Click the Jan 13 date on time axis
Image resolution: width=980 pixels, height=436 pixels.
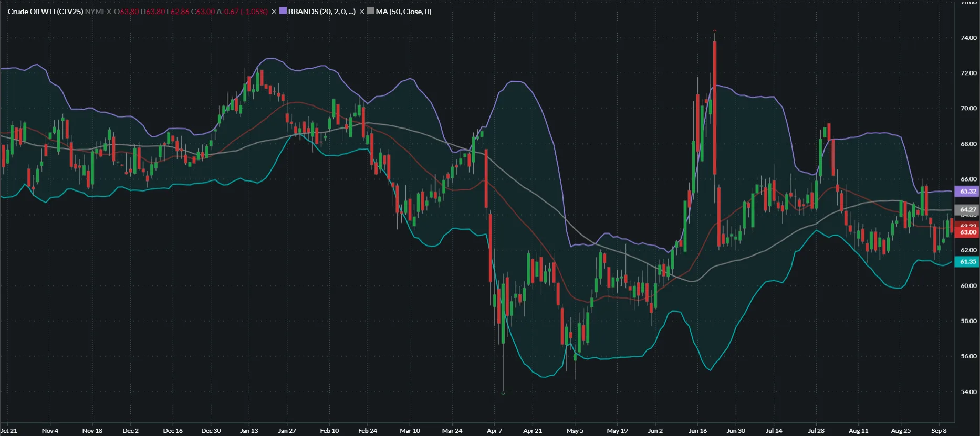click(249, 431)
